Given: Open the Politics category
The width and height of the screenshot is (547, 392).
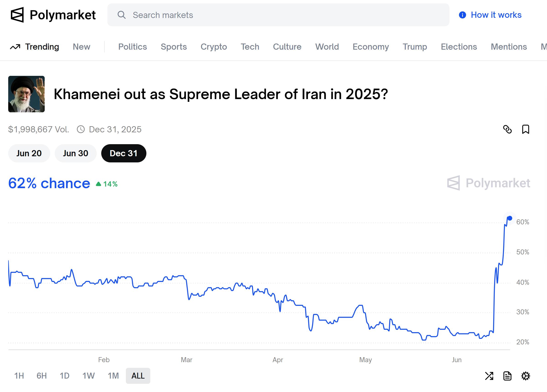Looking at the screenshot, I should coord(132,47).
